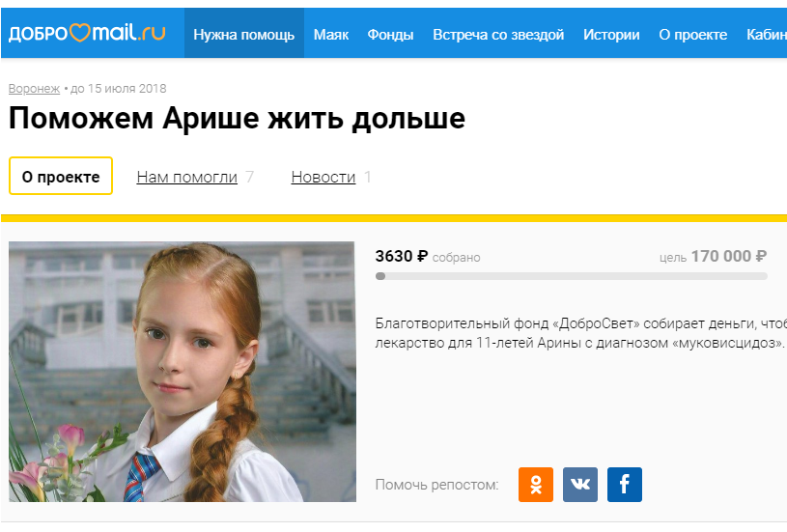The width and height of the screenshot is (787, 532).
Task: Share via Odnoklassniki icon
Action: pos(536,485)
